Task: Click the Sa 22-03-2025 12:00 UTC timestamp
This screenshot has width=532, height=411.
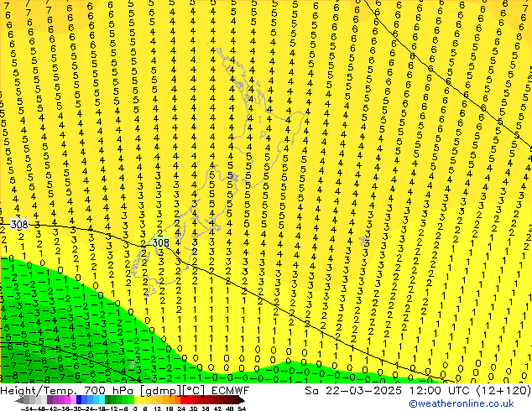Action: click(418, 390)
